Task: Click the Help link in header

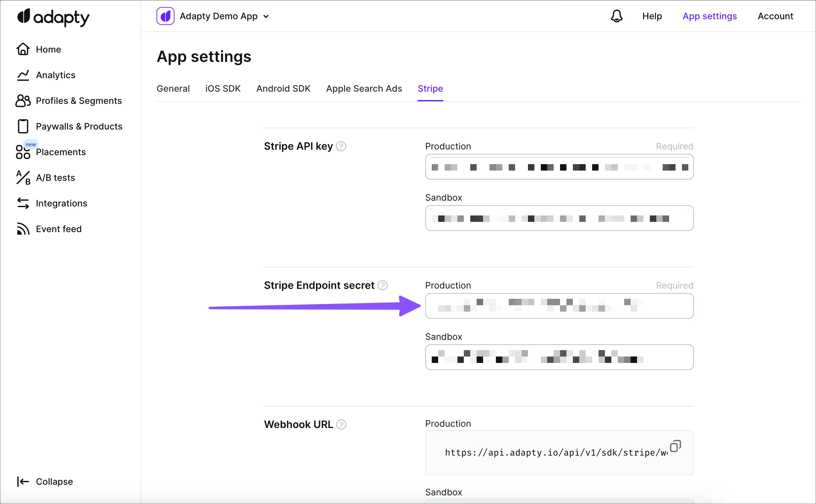Action: [651, 16]
